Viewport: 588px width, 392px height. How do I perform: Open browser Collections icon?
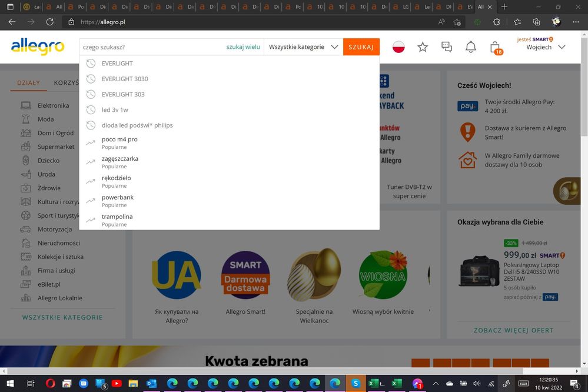(x=536, y=22)
